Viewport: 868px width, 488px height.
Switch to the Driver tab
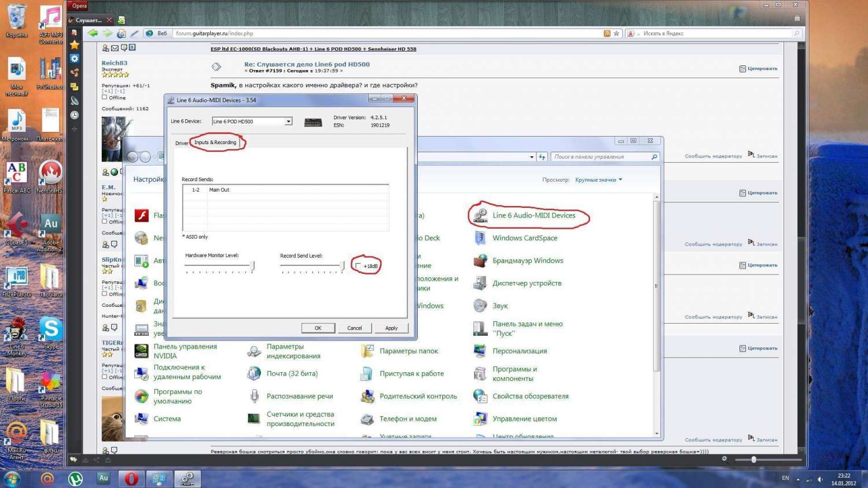tap(181, 143)
